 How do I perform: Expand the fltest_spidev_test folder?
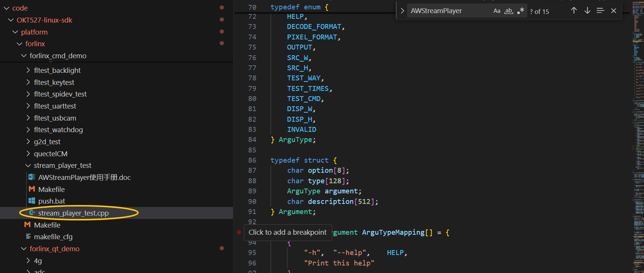[28, 94]
